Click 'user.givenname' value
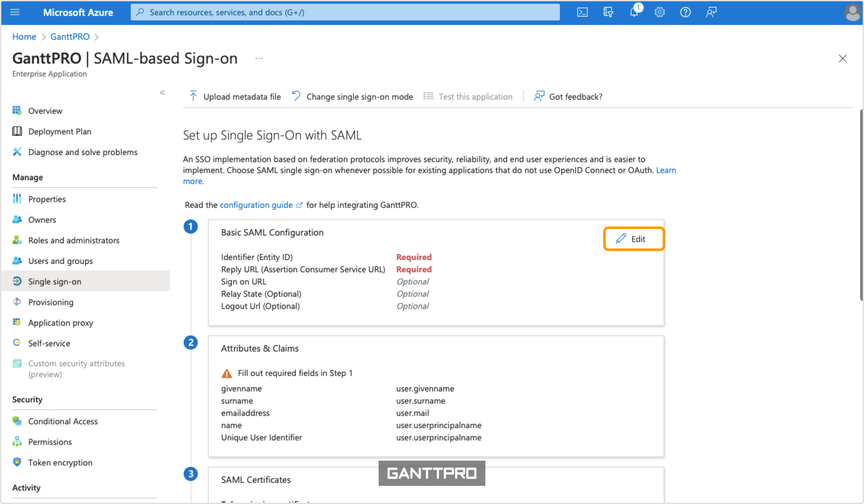The height and width of the screenshot is (504, 864). click(425, 389)
